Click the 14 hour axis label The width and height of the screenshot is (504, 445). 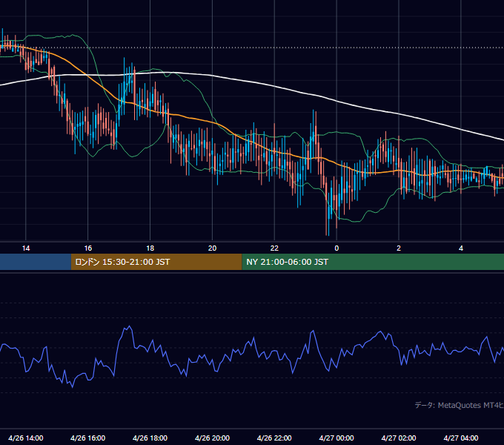(26, 248)
